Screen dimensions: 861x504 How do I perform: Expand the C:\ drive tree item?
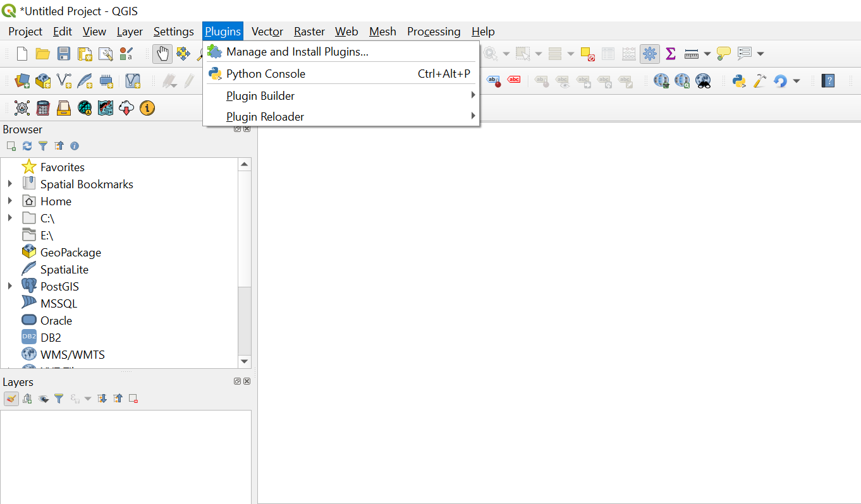pos(10,218)
